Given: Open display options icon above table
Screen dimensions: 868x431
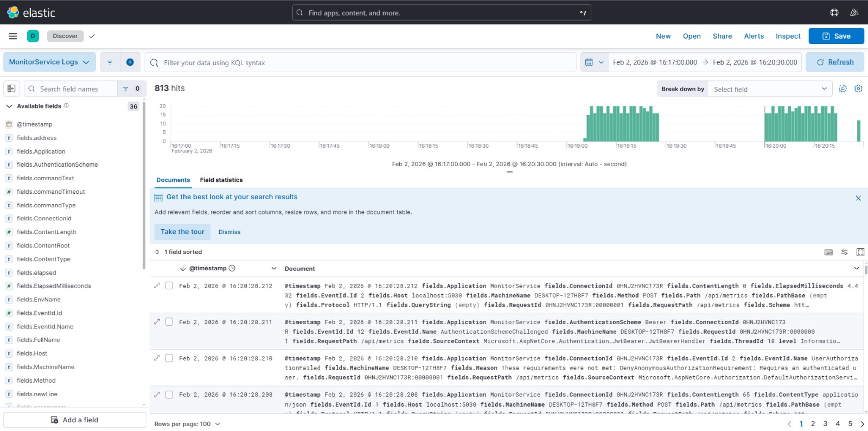Looking at the screenshot, I should (x=844, y=252).
